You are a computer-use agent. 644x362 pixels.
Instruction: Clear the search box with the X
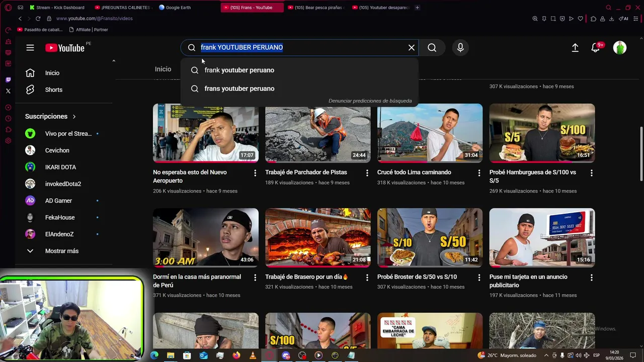coord(412,47)
